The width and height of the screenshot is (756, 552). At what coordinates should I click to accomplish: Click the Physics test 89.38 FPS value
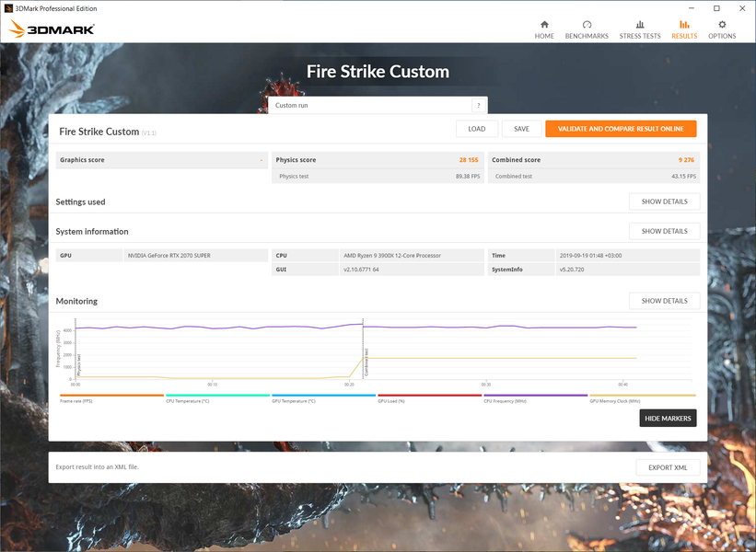[467, 177]
